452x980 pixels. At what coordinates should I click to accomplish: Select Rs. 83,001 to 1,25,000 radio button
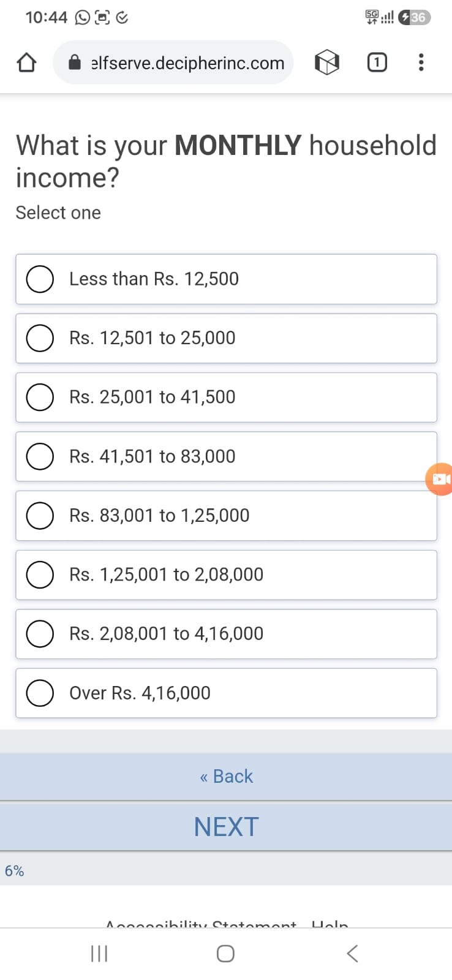(x=226, y=516)
